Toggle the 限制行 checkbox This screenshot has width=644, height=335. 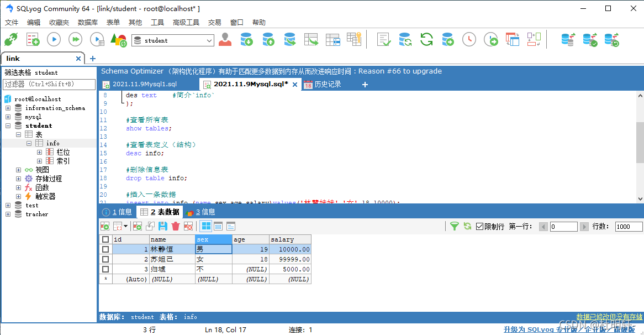click(479, 227)
